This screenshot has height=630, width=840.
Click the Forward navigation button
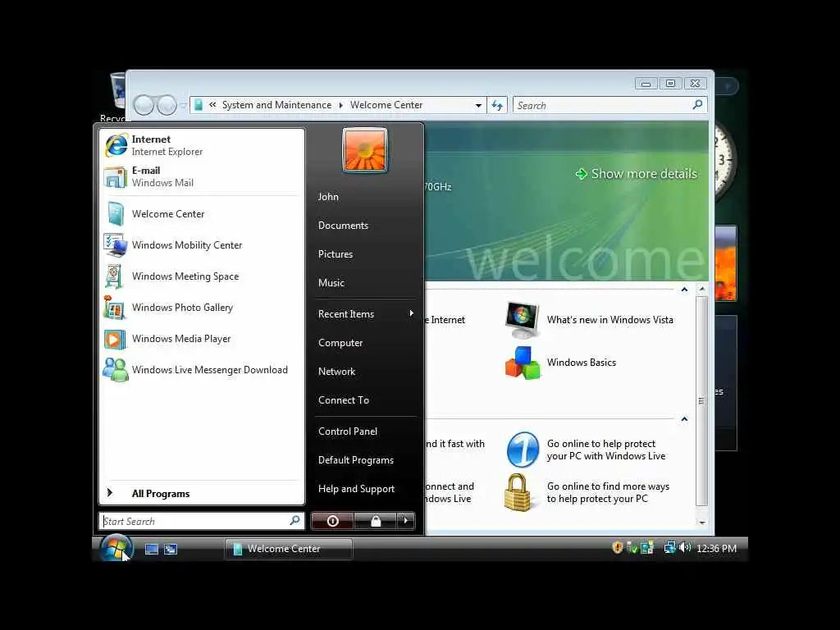coord(167,105)
